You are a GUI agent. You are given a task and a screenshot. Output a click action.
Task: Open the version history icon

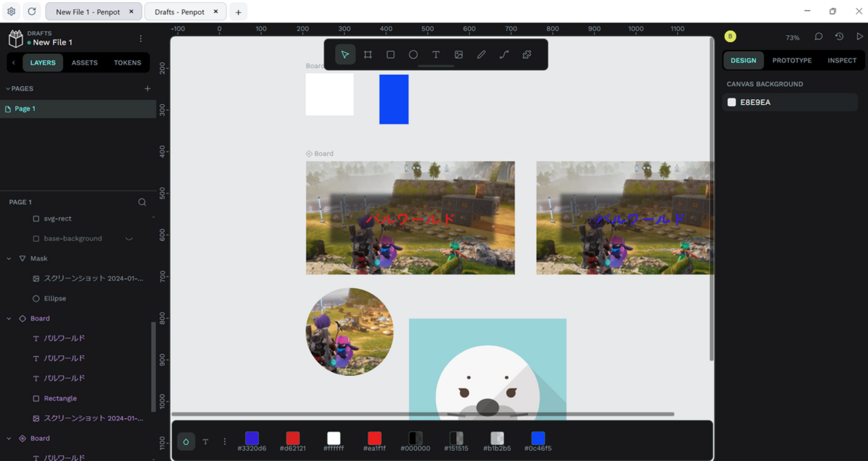point(839,37)
